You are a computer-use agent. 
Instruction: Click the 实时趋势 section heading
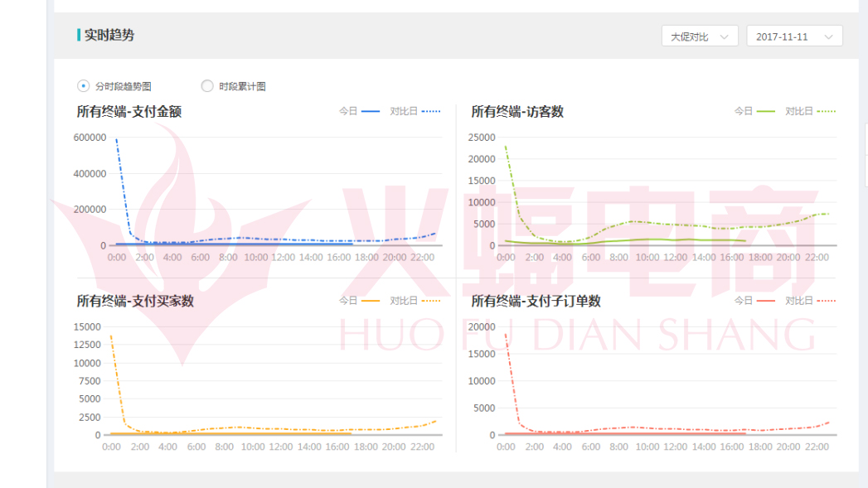pyautogui.click(x=109, y=35)
